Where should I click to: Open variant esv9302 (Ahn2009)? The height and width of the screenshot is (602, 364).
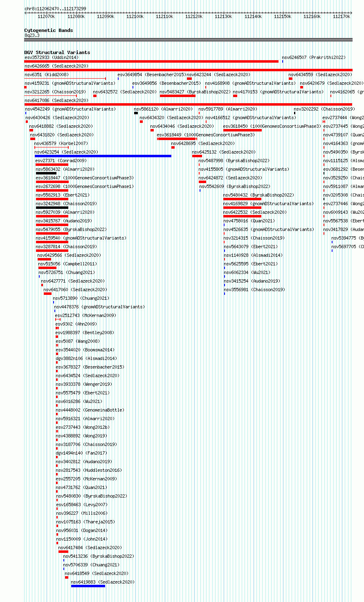(x=76, y=324)
